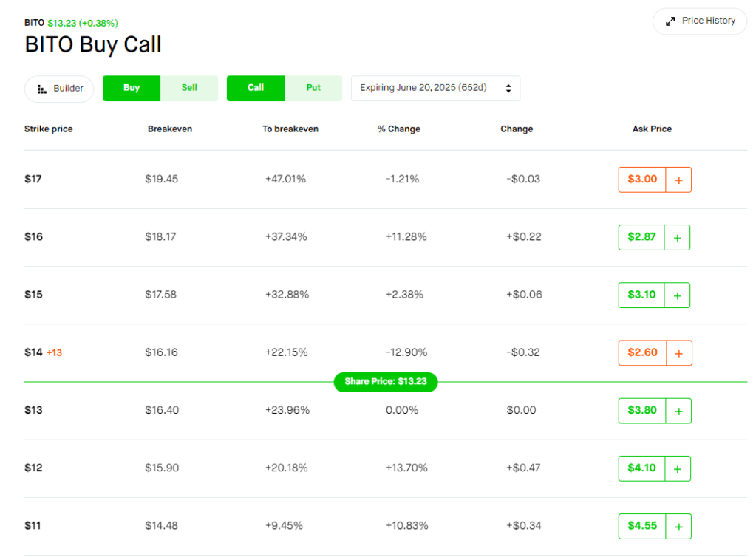Open the expiration date dropdown
Viewport: 756px width, 557px height.
pos(435,88)
